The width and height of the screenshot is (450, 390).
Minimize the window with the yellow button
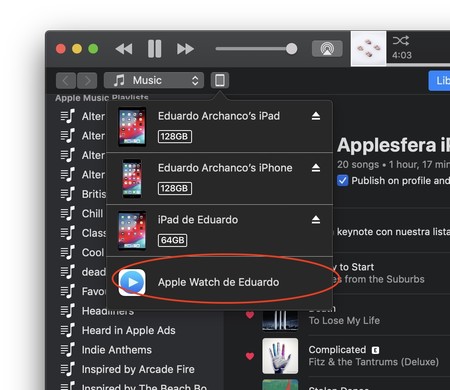[77, 49]
